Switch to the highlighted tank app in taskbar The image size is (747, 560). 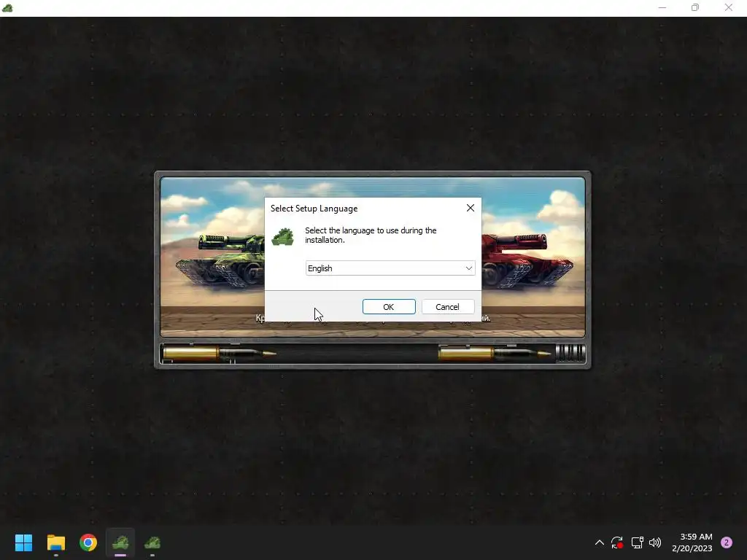click(x=120, y=542)
